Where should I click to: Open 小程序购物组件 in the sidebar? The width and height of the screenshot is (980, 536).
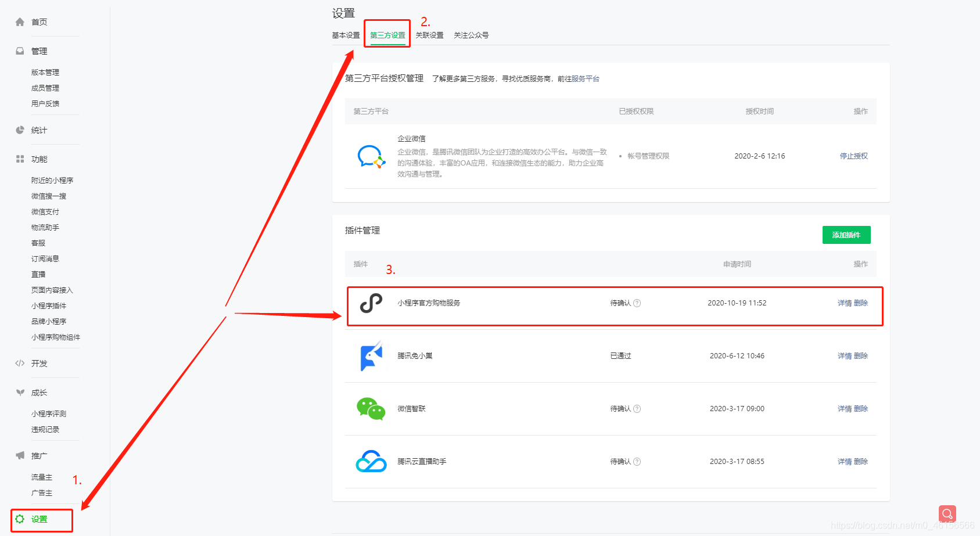56,337
